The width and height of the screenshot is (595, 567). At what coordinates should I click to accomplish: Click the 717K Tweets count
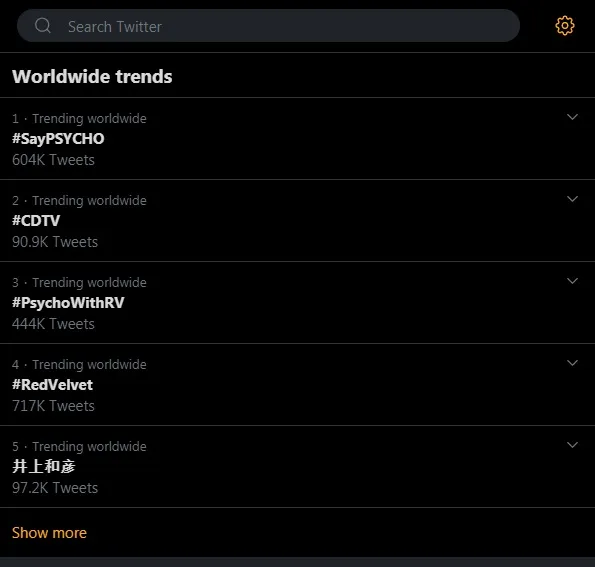pyautogui.click(x=53, y=406)
